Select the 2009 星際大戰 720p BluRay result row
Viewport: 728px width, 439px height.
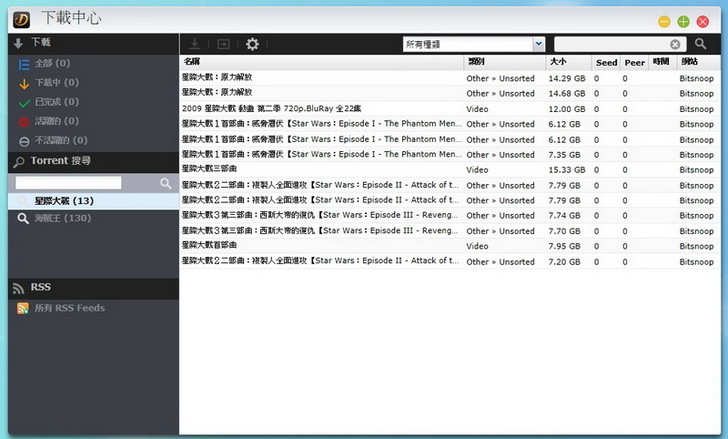(x=320, y=108)
